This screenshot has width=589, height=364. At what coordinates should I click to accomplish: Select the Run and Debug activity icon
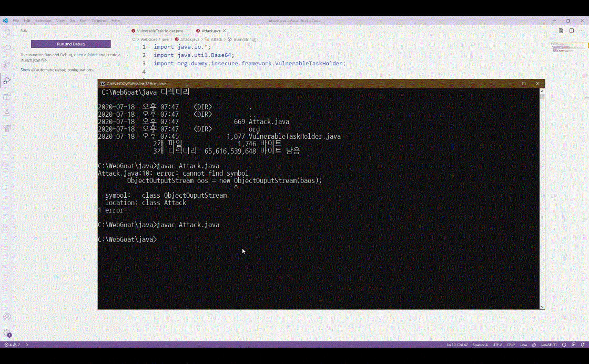pyautogui.click(x=7, y=80)
